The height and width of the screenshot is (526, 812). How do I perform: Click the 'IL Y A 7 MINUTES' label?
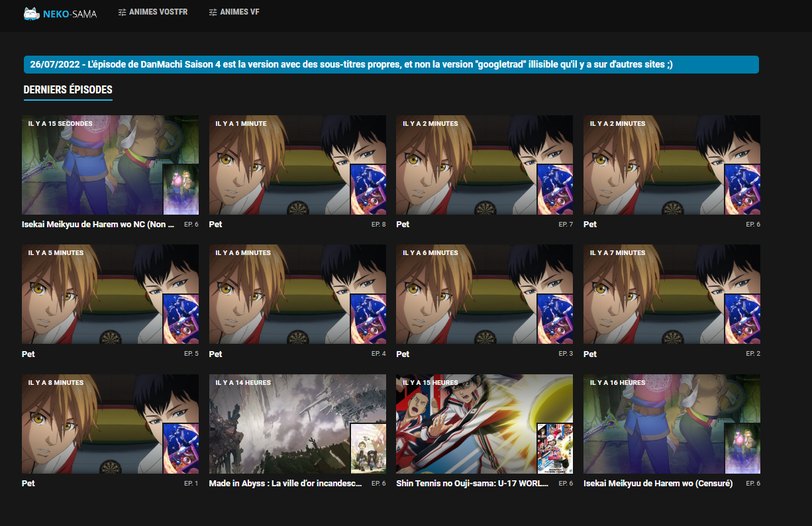coord(617,253)
